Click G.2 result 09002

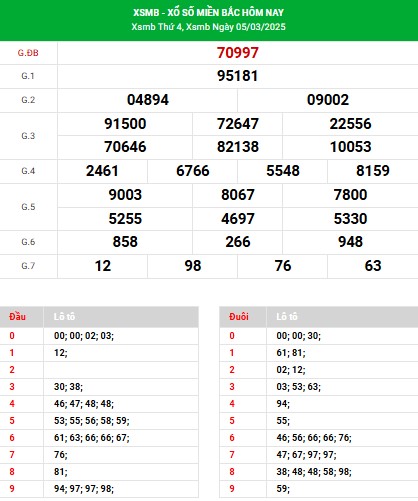coord(328,100)
